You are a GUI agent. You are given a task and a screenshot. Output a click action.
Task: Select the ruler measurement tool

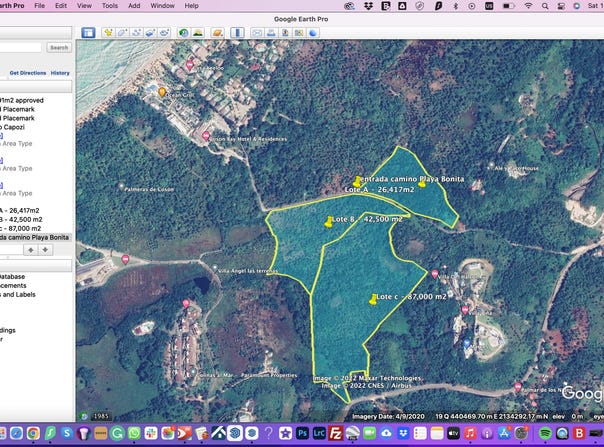click(x=237, y=33)
